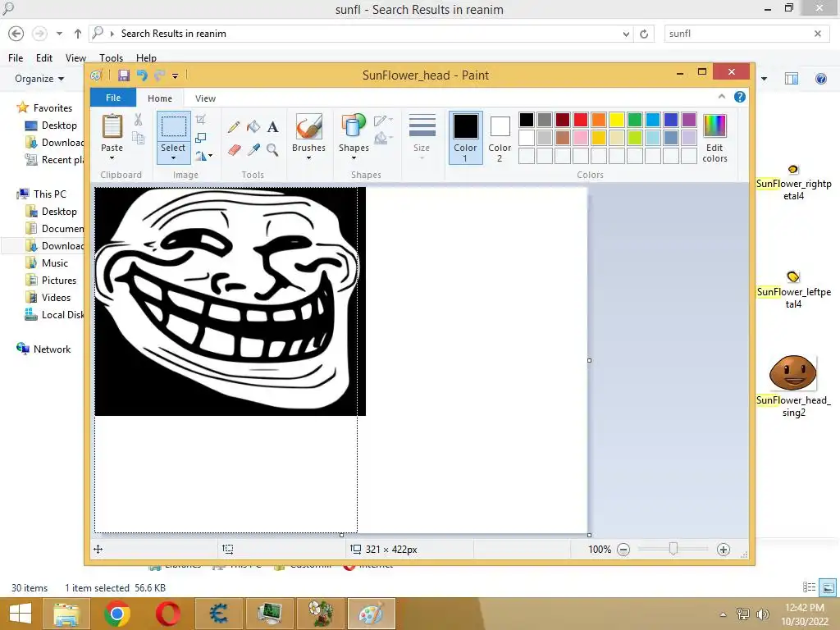Open Customize Quick Access Toolbar dropdown
Image resolution: width=840 pixels, height=630 pixels.
[176, 76]
